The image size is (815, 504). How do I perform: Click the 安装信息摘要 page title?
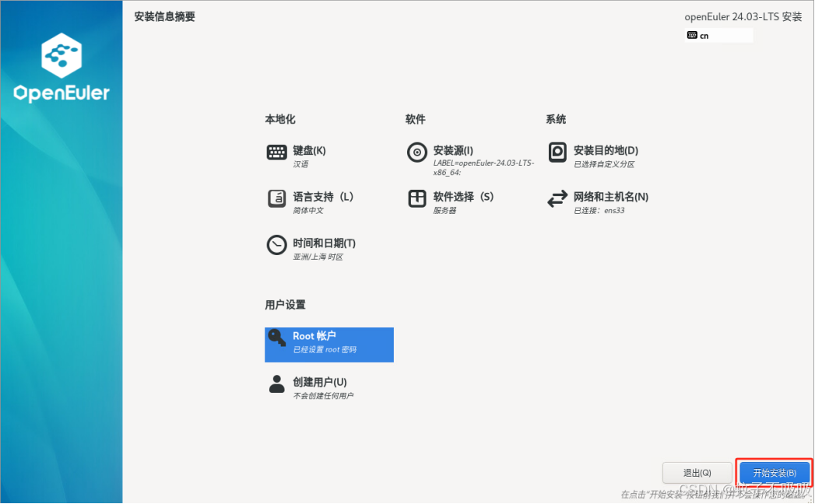point(165,16)
